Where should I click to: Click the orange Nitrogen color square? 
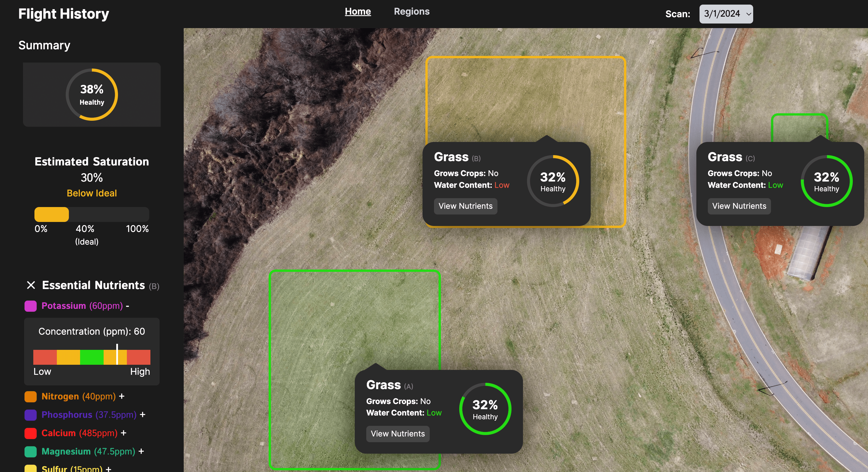tap(30, 397)
